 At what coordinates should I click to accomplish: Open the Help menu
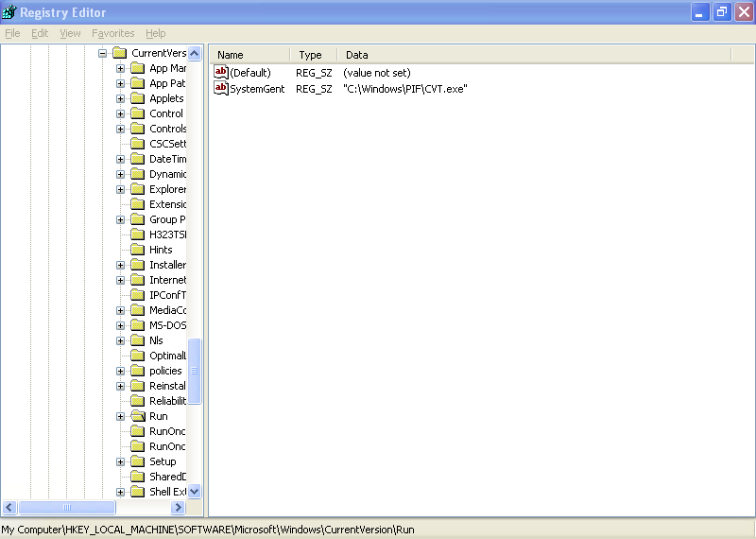155,33
